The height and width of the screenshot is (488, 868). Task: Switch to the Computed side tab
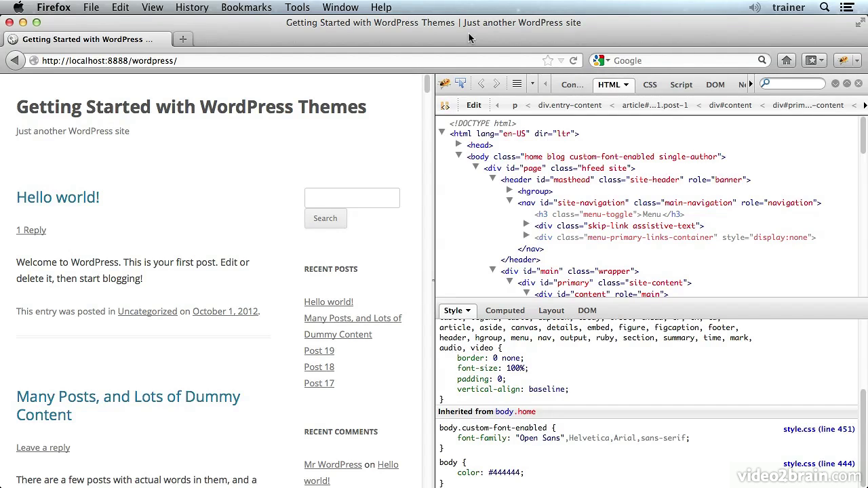pyautogui.click(x=505, y=310)
